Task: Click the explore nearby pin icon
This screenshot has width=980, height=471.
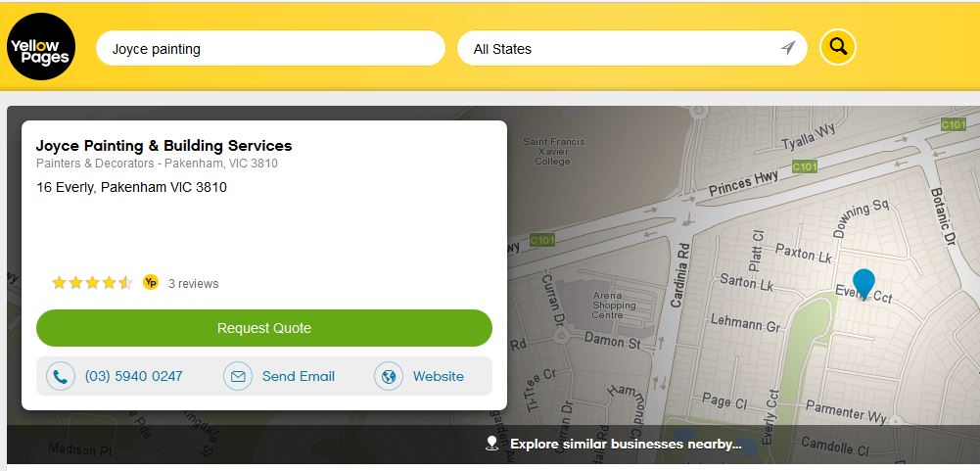Action: coord(491,444)
